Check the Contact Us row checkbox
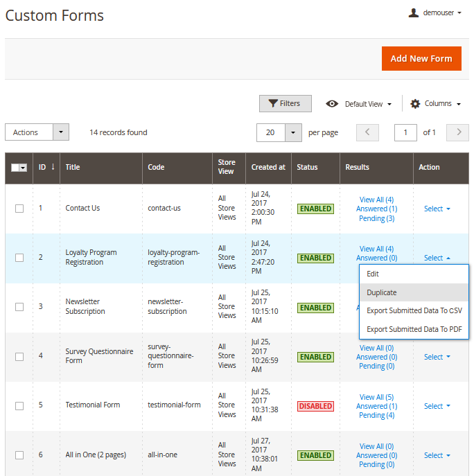 (x=19, y=209)
